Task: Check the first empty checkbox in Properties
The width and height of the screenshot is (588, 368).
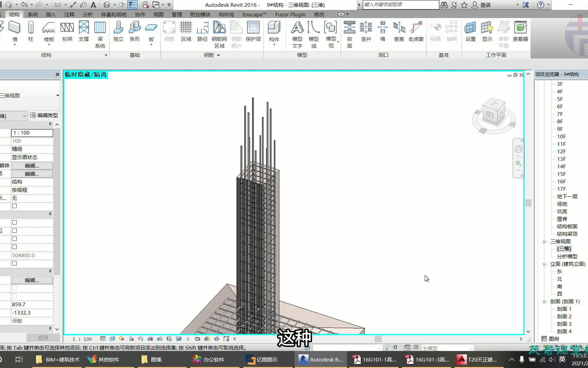Action: pyautogui.click(x=14, y=206)
